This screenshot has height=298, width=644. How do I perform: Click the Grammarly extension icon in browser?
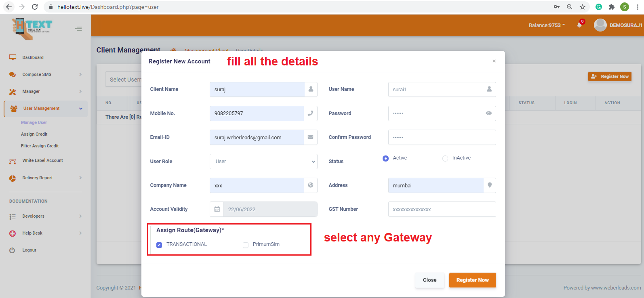pos(598,7)
